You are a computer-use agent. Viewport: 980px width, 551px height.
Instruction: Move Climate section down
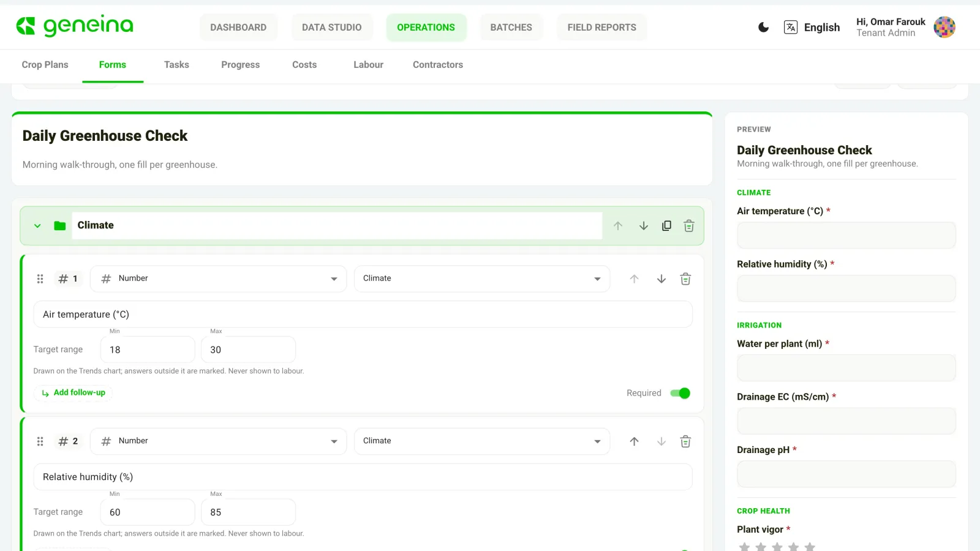[x=644, y=226]
